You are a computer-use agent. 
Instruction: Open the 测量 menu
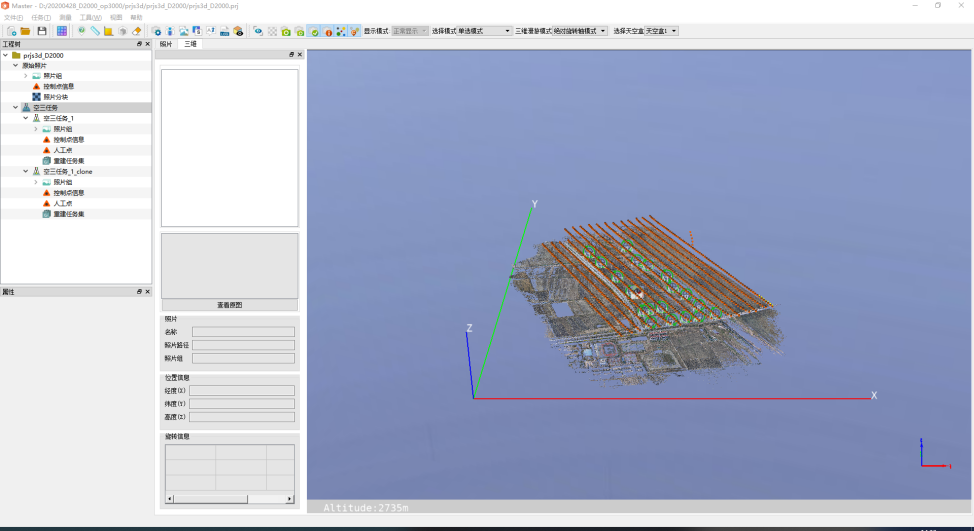coord(65,17)
